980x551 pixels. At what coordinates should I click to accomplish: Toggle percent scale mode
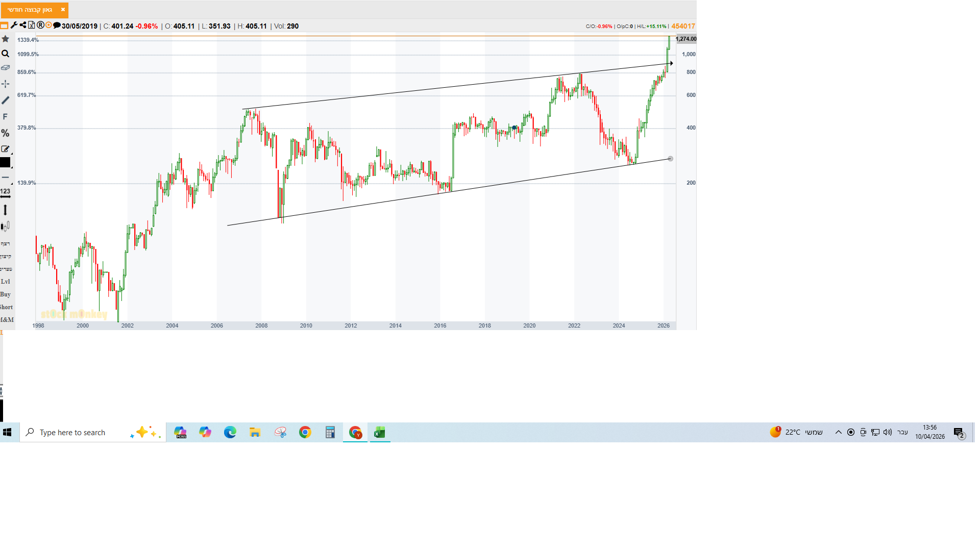click(x=6, y=133)
